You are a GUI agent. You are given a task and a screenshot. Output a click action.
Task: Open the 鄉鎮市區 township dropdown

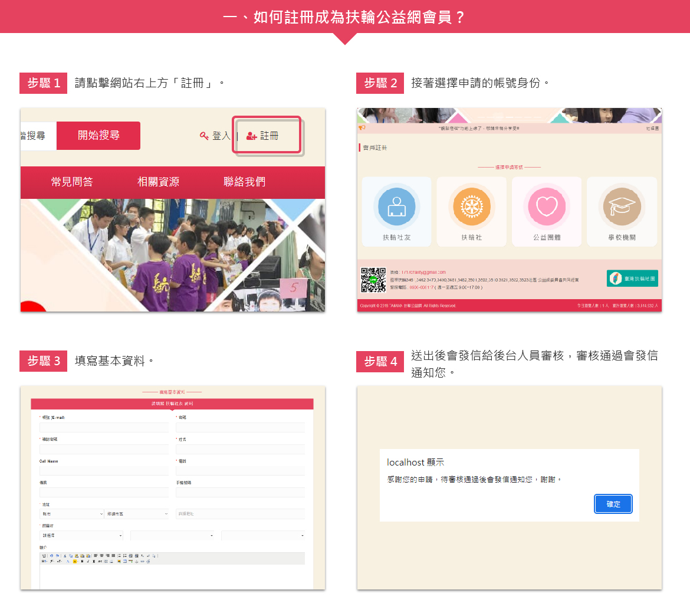(x=137, y=514)
